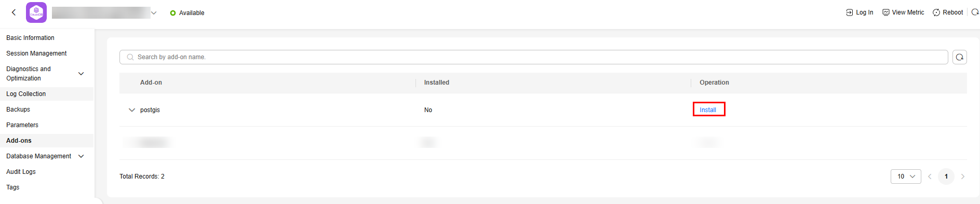Expand the postgis add-on row
The width and height of the screenshot is (980, 204).
[132, 110]
